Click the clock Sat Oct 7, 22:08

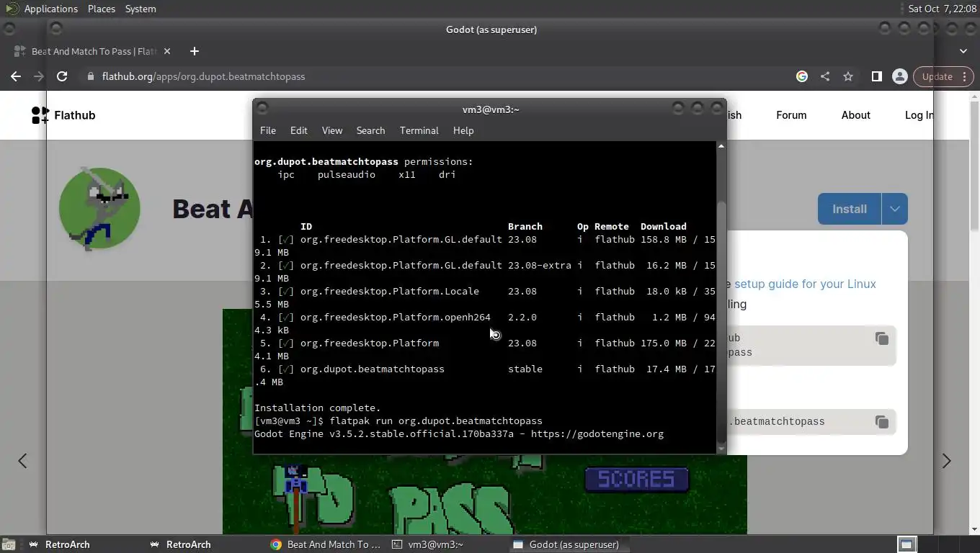pos(942,9)
